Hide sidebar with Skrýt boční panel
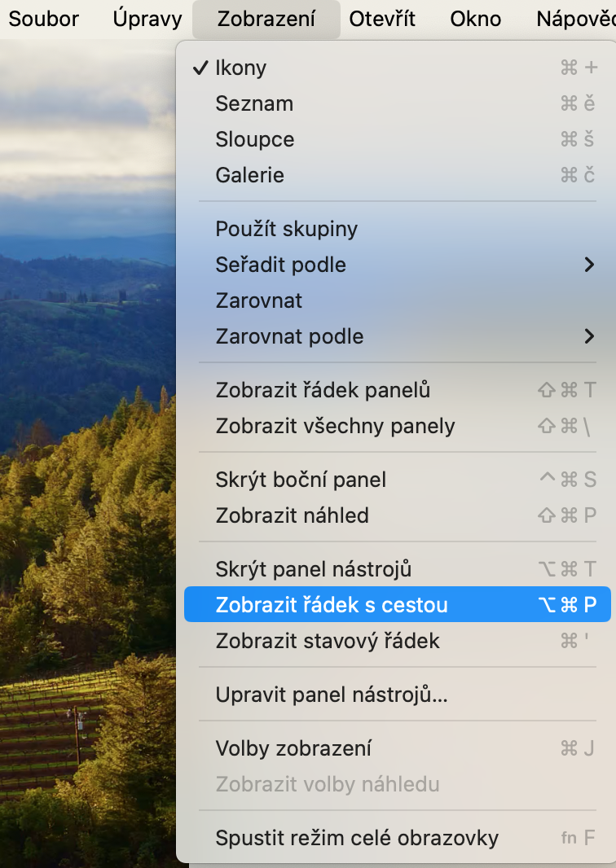Viewport: 616px width, 868px height. click(x=301, y=480)
